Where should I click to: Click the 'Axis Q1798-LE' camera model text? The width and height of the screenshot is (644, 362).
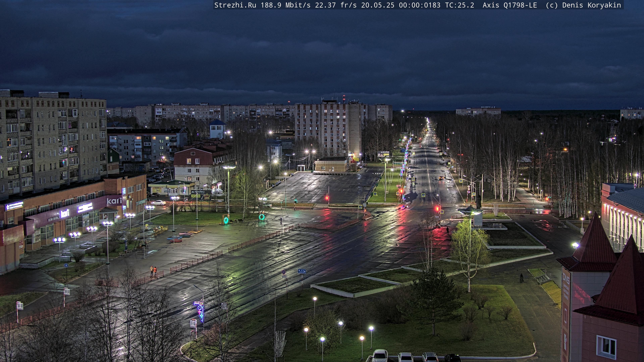510,5
